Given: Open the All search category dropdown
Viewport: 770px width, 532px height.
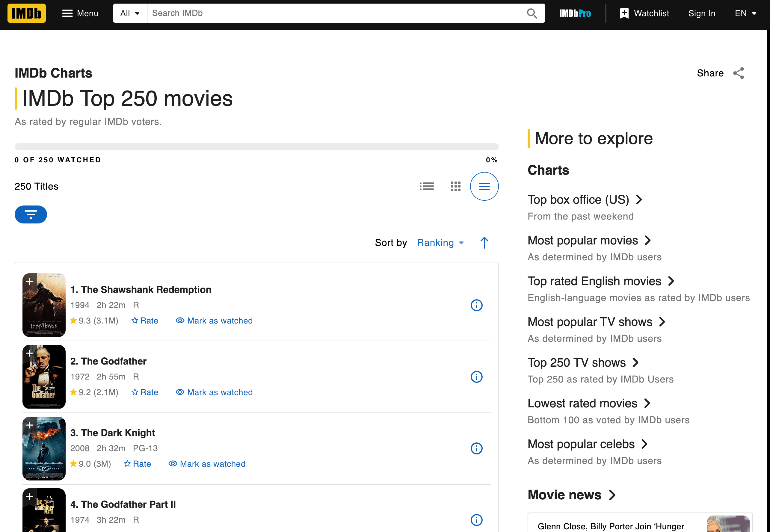Looking at the screenshot, I should point(130,13).
